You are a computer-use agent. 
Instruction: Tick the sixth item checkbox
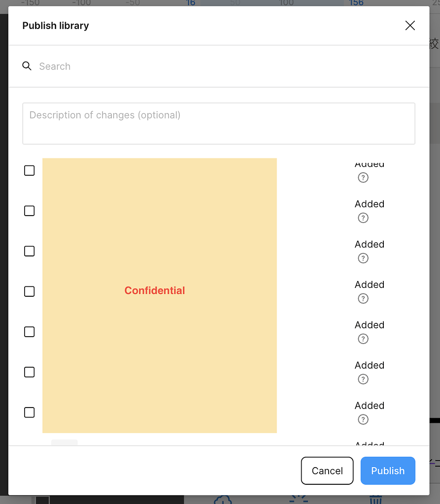tap(29, 372)
